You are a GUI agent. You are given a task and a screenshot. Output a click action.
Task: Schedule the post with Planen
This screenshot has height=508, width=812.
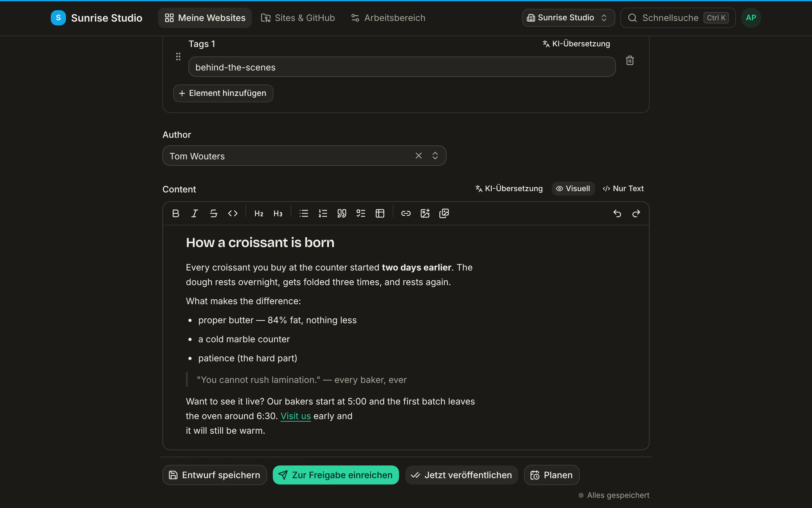coord(552,475)
